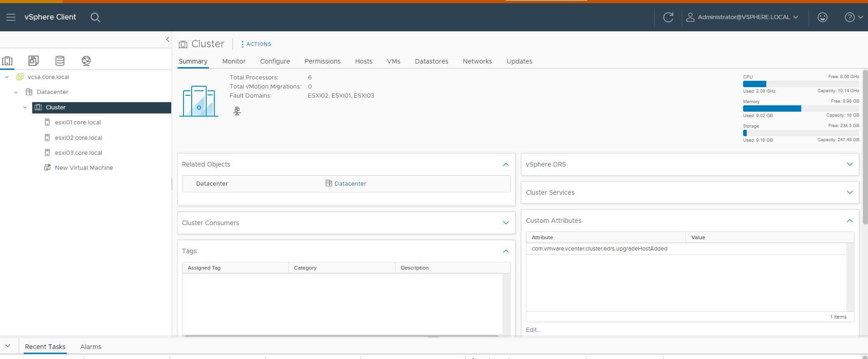This screenshot has width=868, height=359.
Task: Select esxi03.core.local in the tree
Action: (x=79, y=153)
